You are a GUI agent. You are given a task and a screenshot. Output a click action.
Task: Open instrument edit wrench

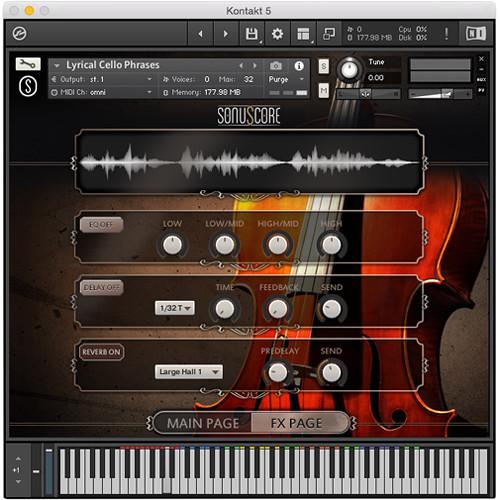click(28, 64)
